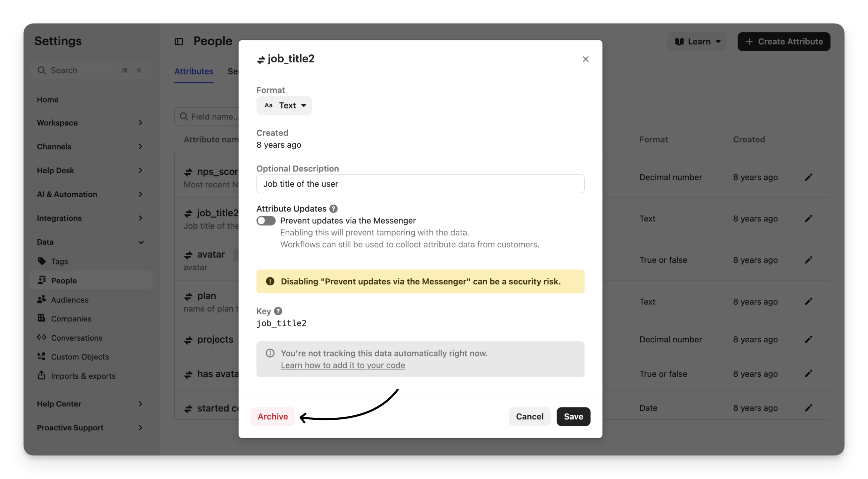868x479 pixels.
Task: Click the pencil edit icon for plan row
Action: [x=808, y=302]
